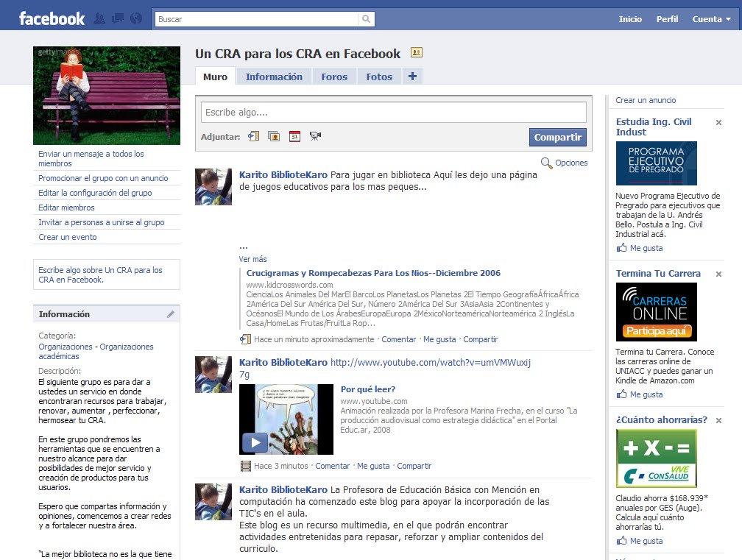Image resolution: width=742 pixels, height=560 pixels.
Task: Switch to the Foros tab
Action: click(334, 77)
